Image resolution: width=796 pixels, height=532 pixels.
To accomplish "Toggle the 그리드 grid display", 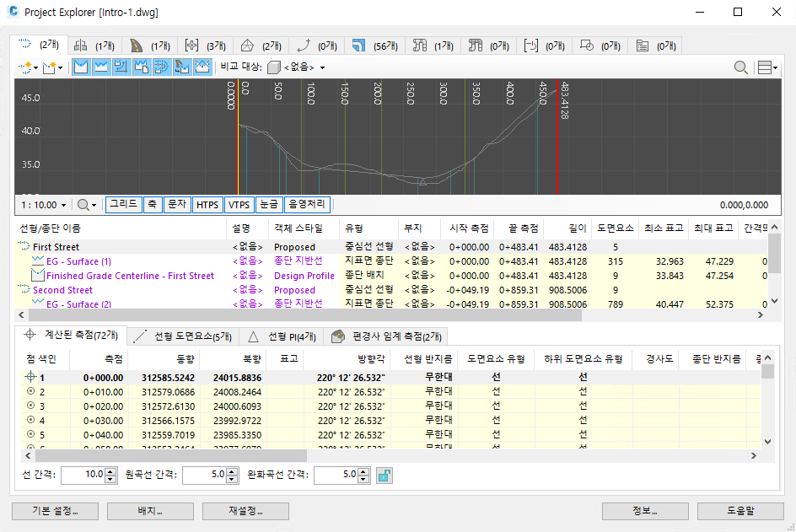I will coord(123,205).
